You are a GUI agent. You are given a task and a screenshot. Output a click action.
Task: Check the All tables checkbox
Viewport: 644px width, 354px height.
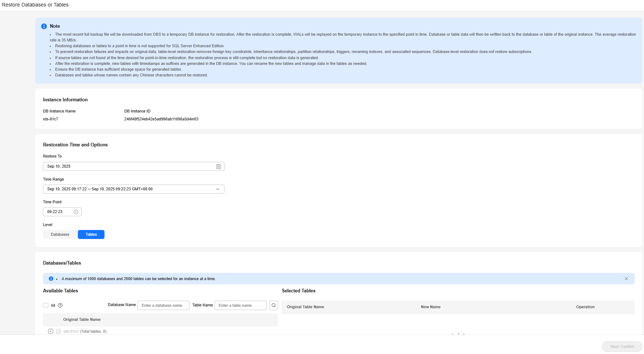[45, 305]
